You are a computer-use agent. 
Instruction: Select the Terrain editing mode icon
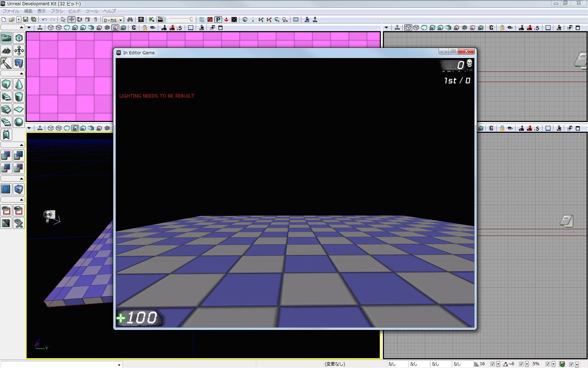click(x=6, y=51)
